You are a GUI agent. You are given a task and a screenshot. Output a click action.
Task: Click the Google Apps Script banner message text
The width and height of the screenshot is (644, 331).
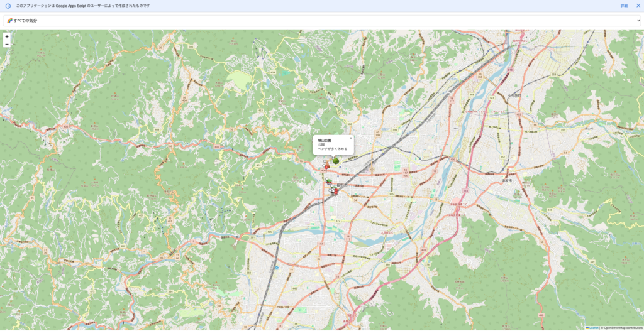click(x=83, y=6)
